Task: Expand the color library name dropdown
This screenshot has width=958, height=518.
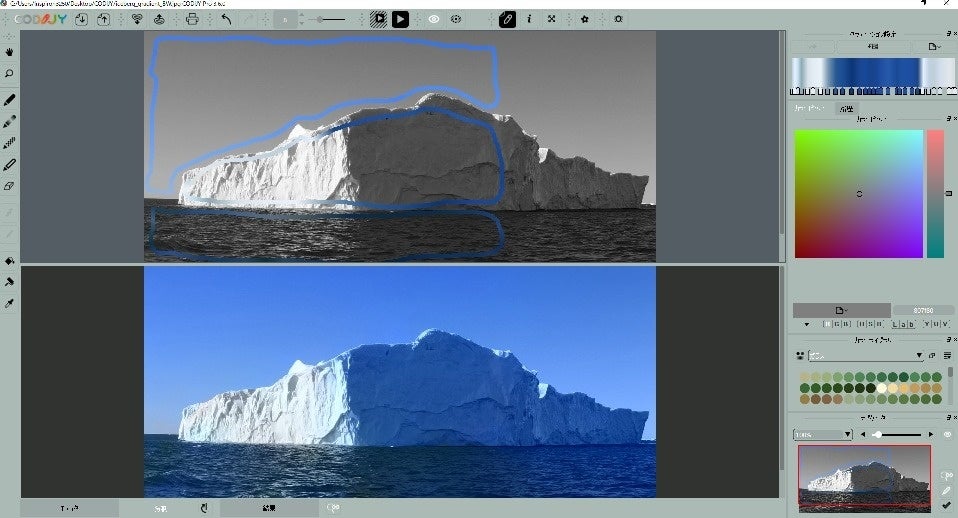Action: (866, 356)
